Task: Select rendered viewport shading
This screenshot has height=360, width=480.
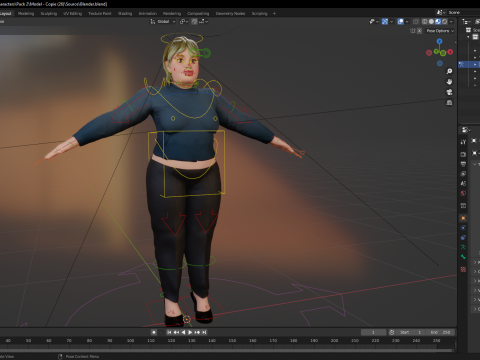Action: coord(445,21)
